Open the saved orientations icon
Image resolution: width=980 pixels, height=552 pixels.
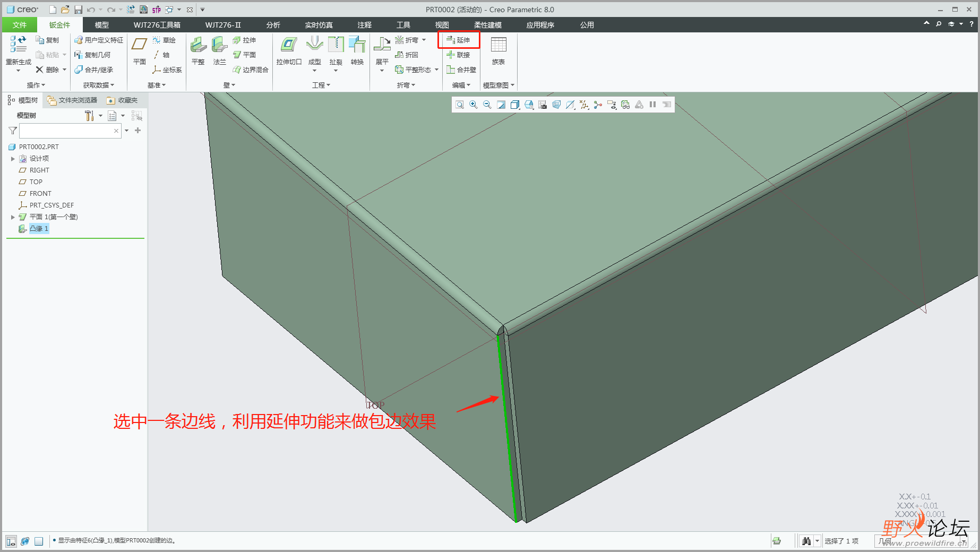tap(529, 105)
